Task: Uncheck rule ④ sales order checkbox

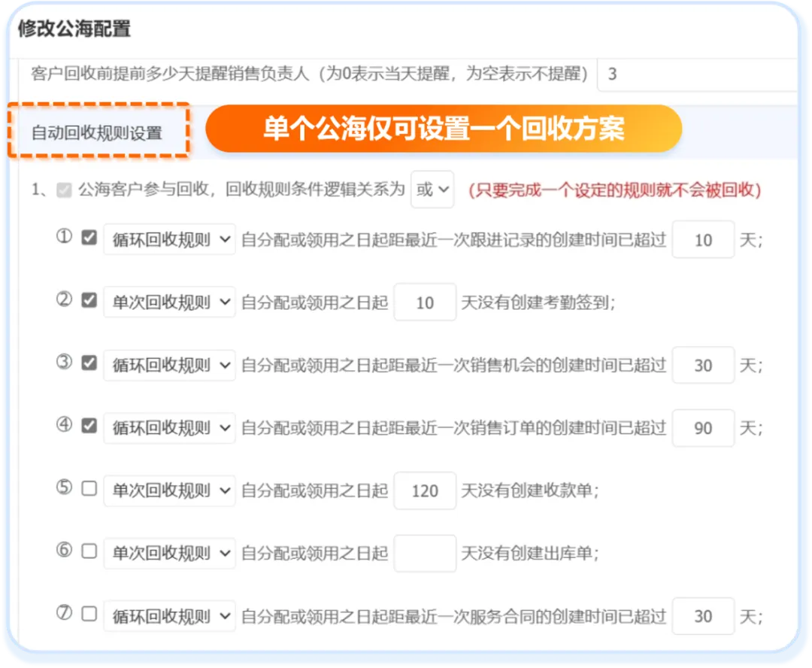Action: coord(89,426)
